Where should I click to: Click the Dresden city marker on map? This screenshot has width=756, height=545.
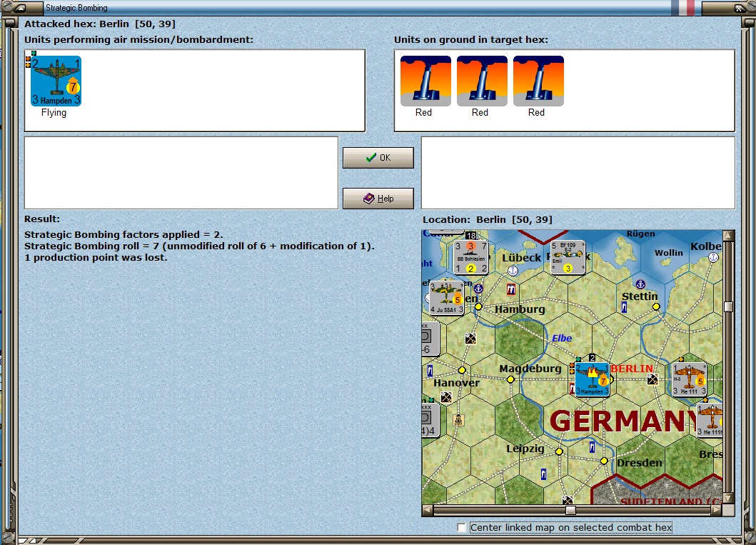(604, 461)
